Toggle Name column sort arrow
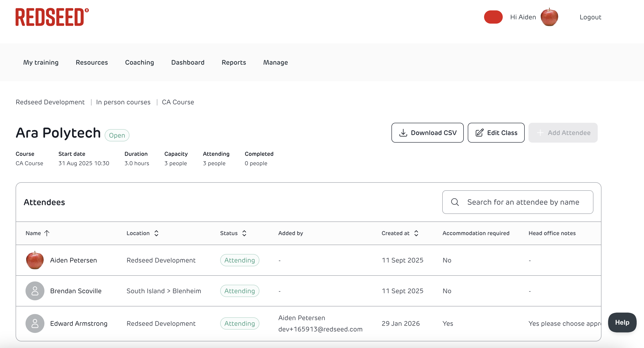 [47, 233]
